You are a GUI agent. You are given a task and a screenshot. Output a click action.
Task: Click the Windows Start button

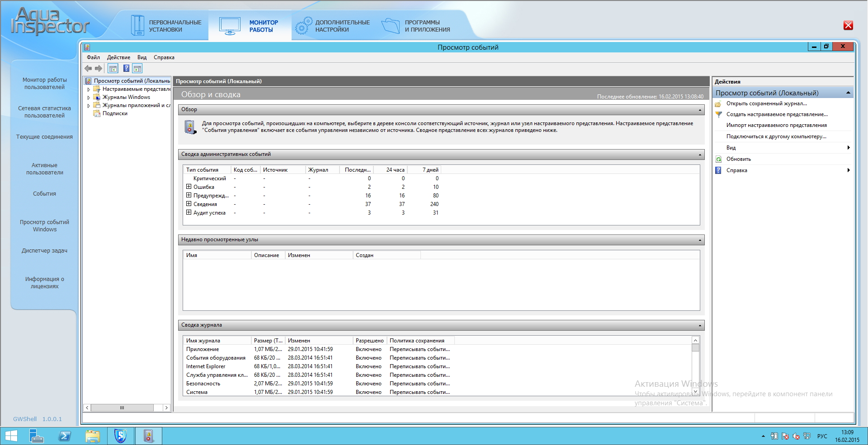(x=11, y=436)
